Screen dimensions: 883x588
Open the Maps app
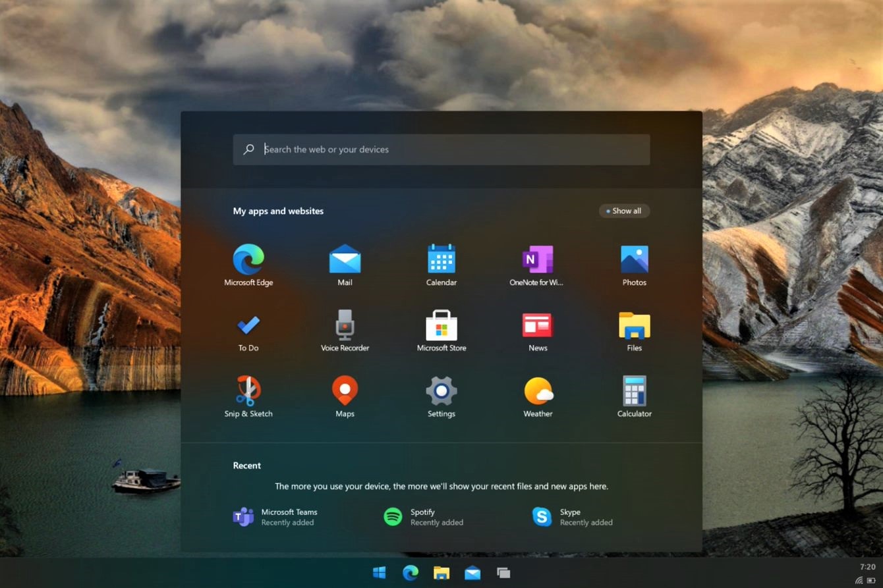(x=345, y=390)
